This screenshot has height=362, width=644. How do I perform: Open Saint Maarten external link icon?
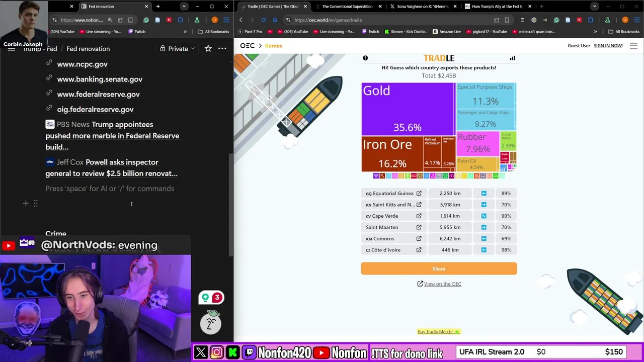point(419,227)
